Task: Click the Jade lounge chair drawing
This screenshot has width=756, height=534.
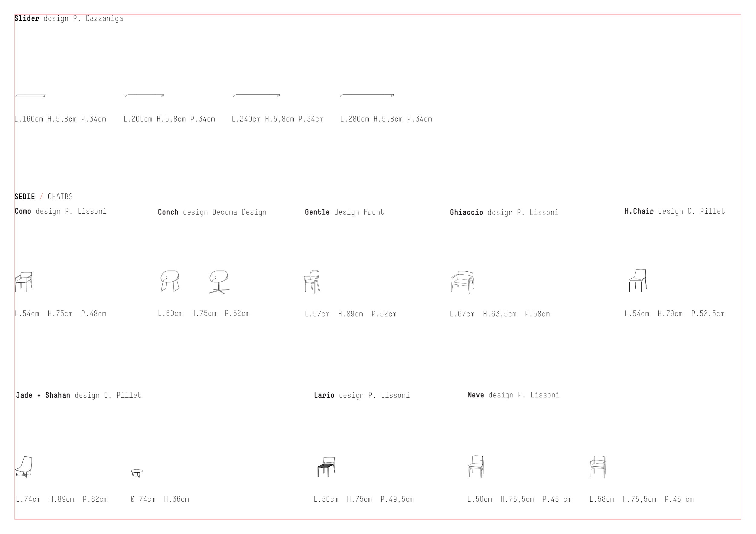Action: pyautogui.click(x=24, y=467)
